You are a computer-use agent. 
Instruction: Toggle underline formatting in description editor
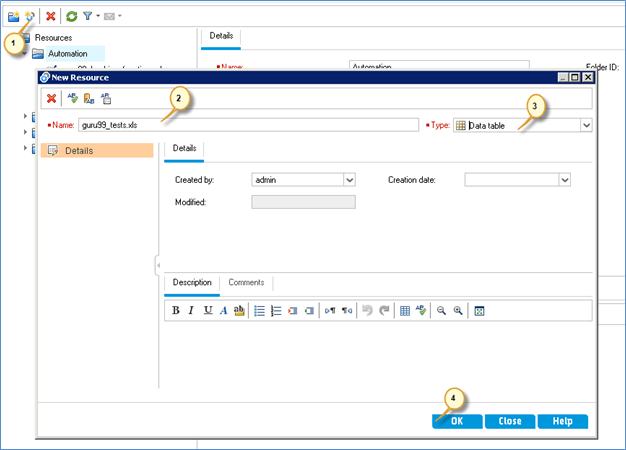point(207,311)
